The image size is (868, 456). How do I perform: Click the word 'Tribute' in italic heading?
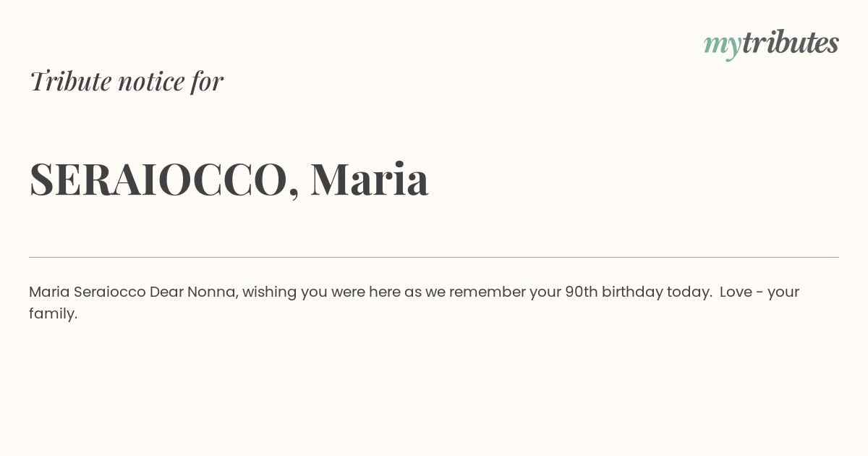pyautogui.click(x=70, y=81)
